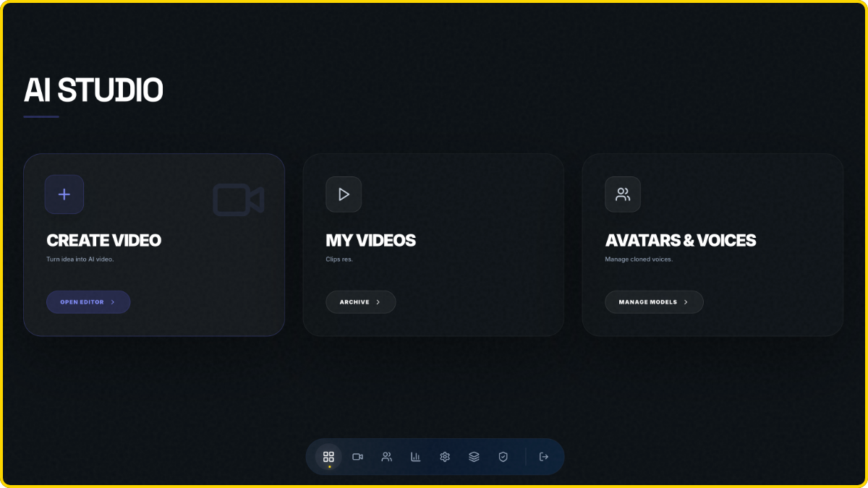This screenshot has height=488, width=868.
Task: Click the logout arrow icon in dock
Action: (x=544, y=457)
